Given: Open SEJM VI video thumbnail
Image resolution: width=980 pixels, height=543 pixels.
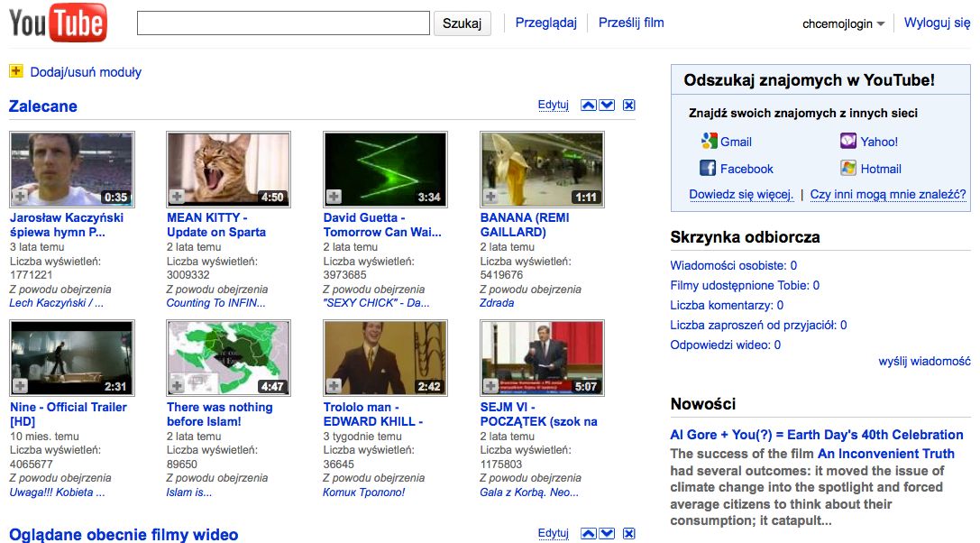Looking at the screenshot, I should [x=542, y=358].
